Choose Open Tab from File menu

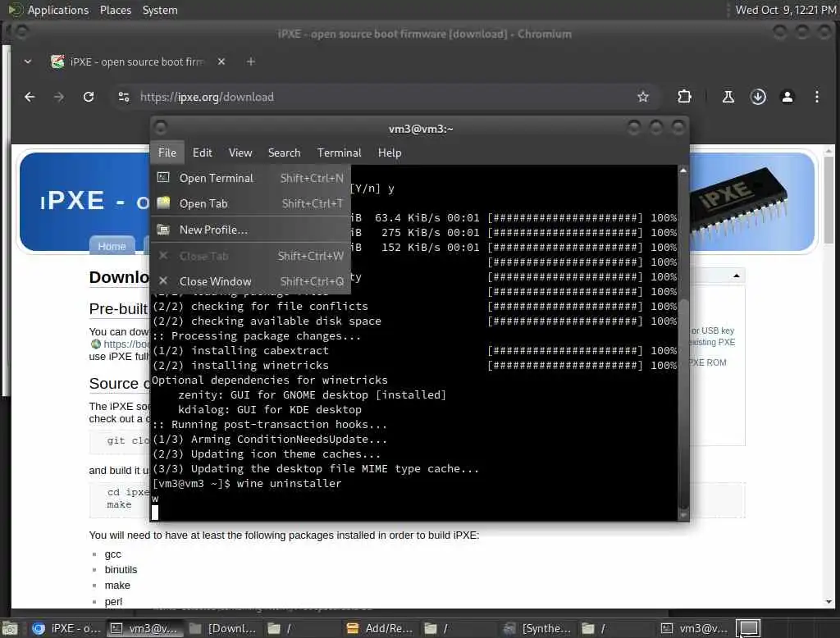[x=251, y=203]
